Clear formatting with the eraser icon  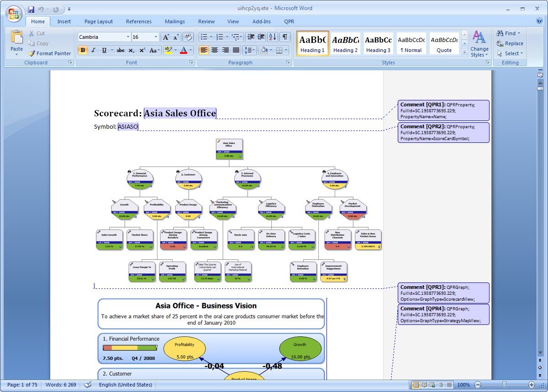[188, 37]
